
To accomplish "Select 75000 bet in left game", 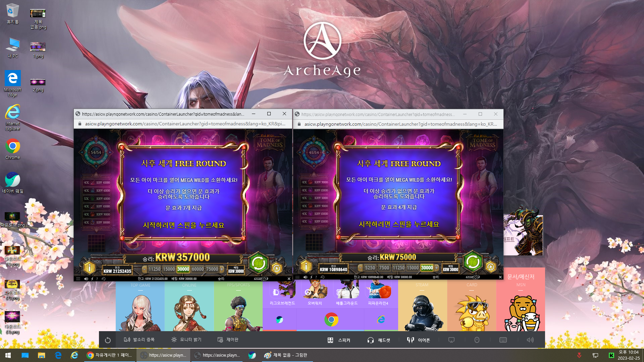I will [x=212, y=269].
